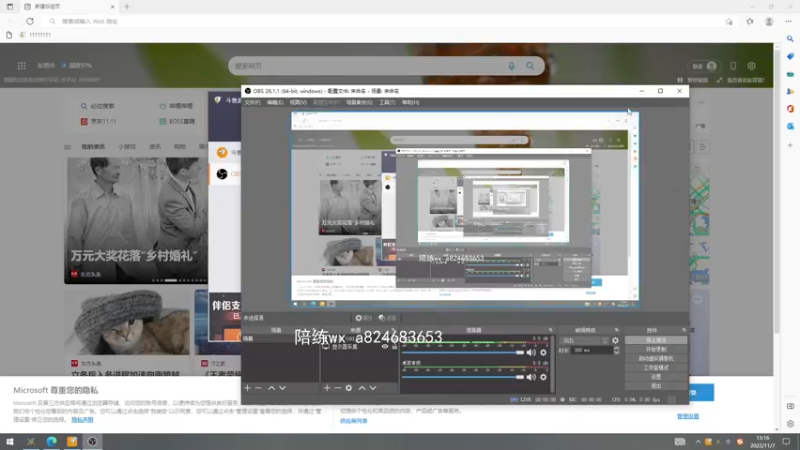Expand Windows system tray hidden icons
Image resolution: width=800 pixels, height=450 pixels.
[x=697, y=442]
